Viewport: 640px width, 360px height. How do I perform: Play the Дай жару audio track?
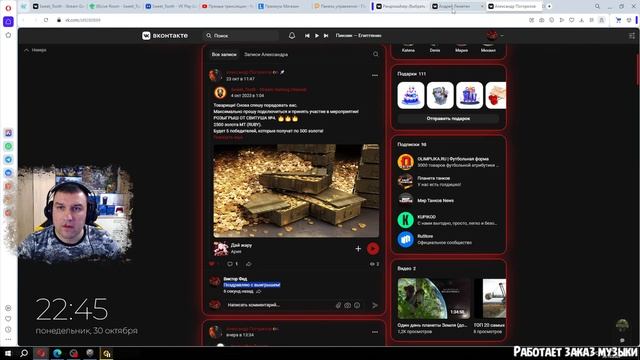(x=373, y=248)
